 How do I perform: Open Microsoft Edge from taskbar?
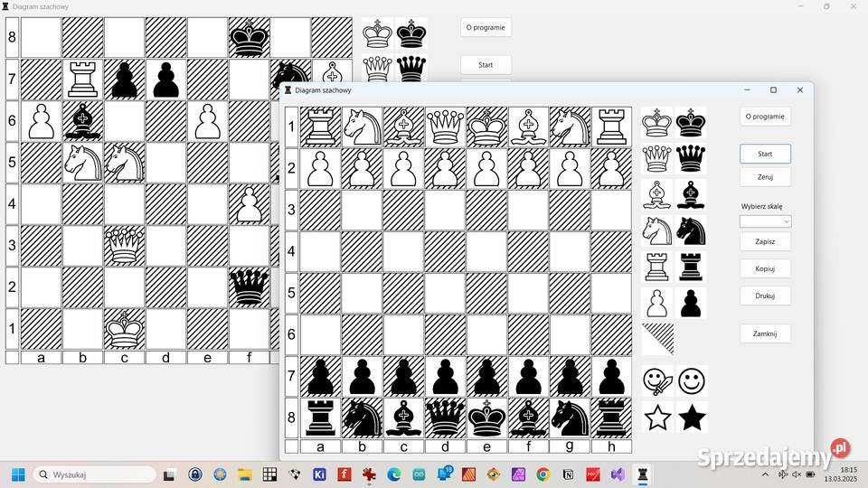coord(393,474)
